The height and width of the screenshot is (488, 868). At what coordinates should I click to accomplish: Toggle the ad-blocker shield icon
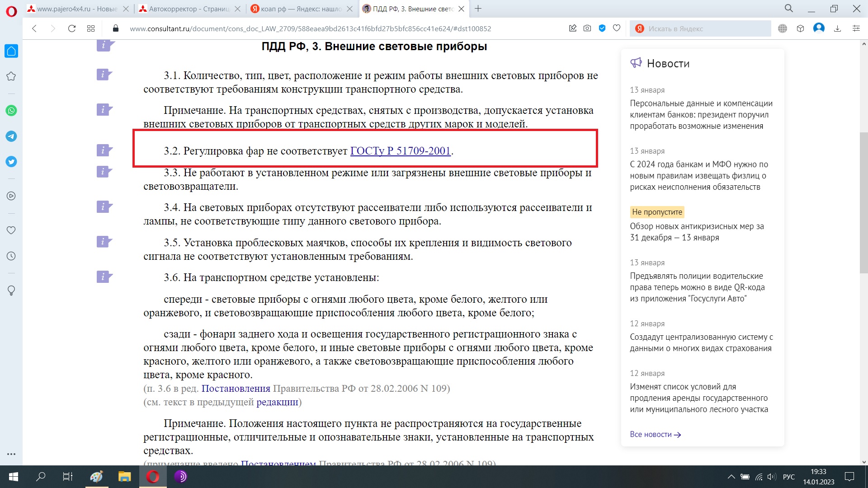(602, 28)
